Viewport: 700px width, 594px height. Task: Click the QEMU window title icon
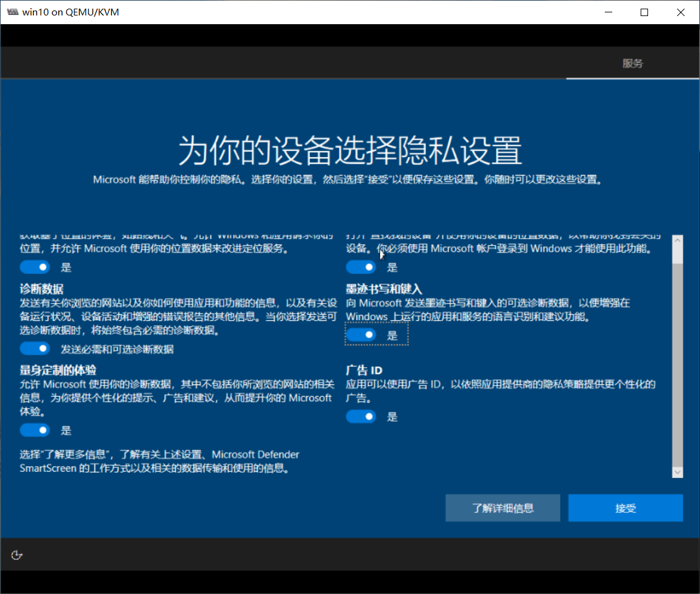click(12, 12)
